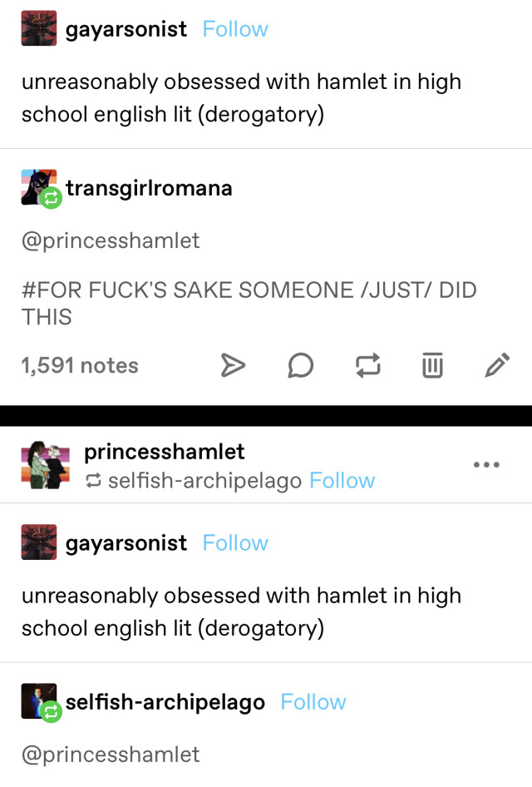Open the princesshamlet blog name header

164,452
